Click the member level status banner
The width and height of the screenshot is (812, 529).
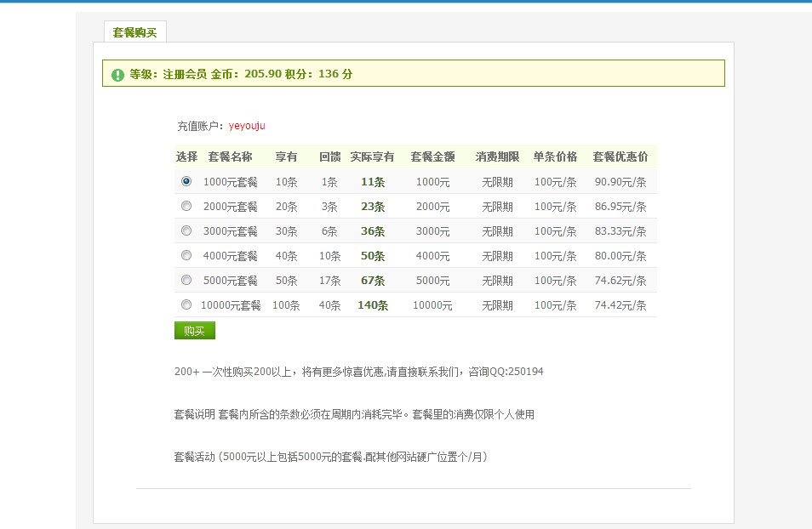pyautogui.click(x=413, y=74)
